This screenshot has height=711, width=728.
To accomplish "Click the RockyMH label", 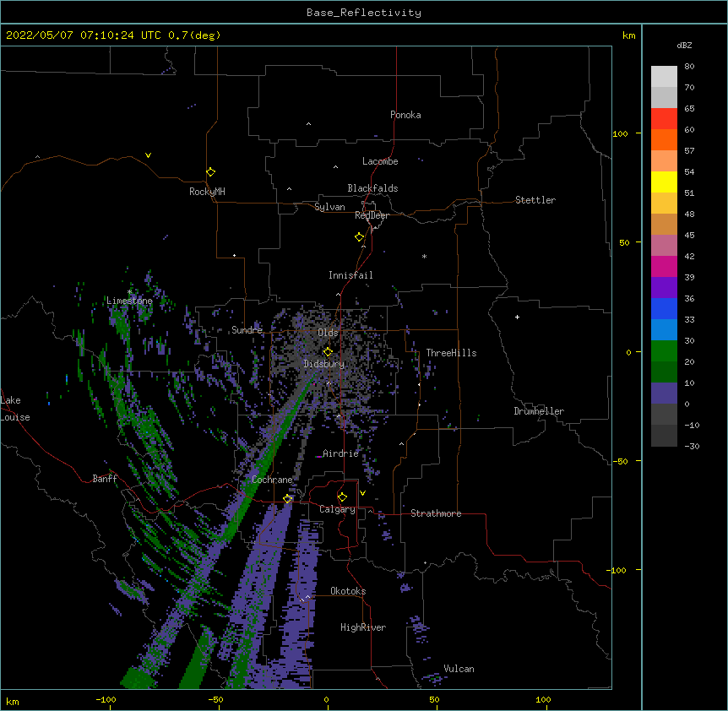I will pyautogui.click(x=207, y=192).
